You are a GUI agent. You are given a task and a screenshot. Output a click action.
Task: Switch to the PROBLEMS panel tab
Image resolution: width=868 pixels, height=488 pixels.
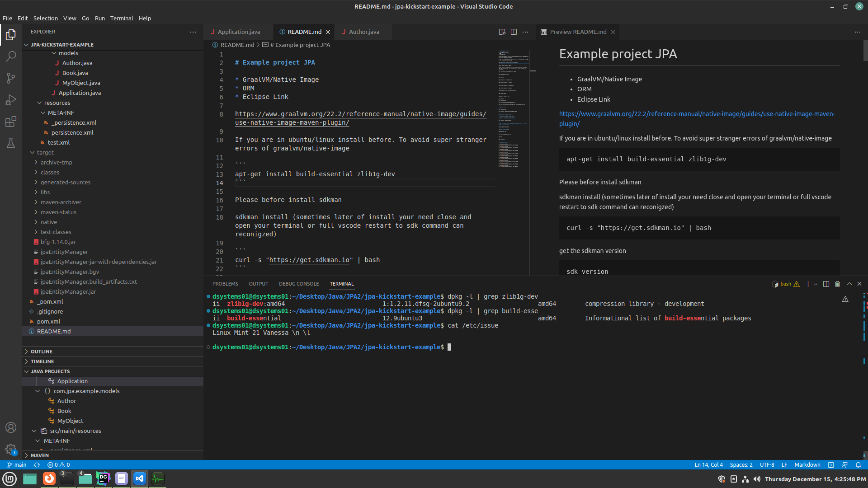pos(225,284)
